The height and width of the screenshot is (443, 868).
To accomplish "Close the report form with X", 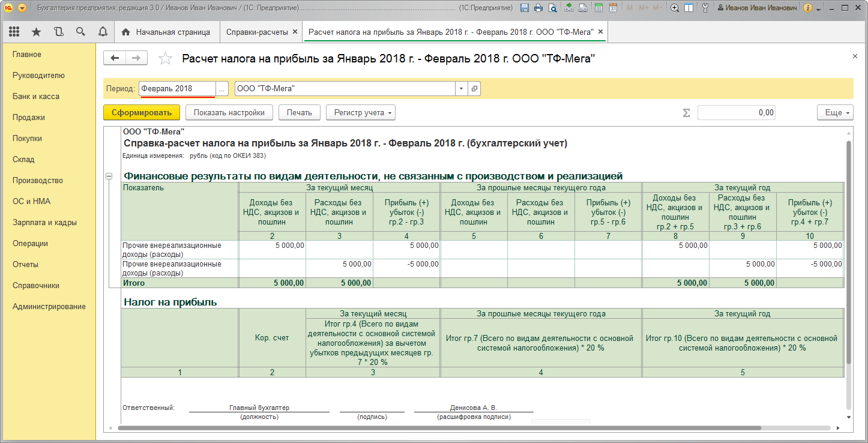I will [855, 56].
